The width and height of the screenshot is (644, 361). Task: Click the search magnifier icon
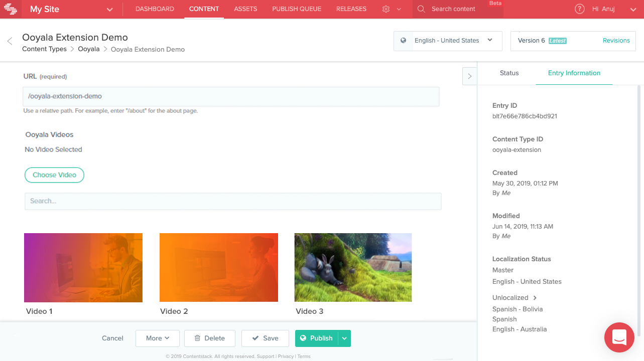click(x=421, y=9)
